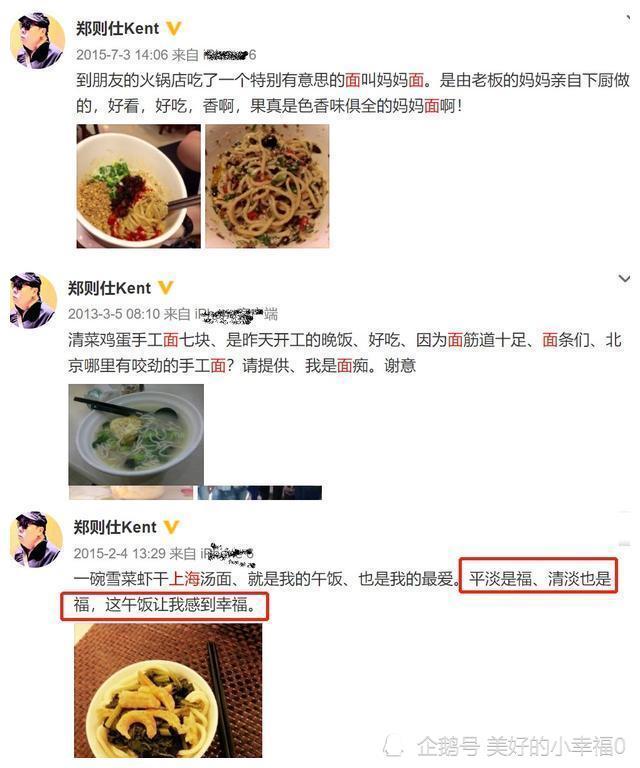
Task: Open username 郑则仕Kent on third post
Action: (115, 527)
